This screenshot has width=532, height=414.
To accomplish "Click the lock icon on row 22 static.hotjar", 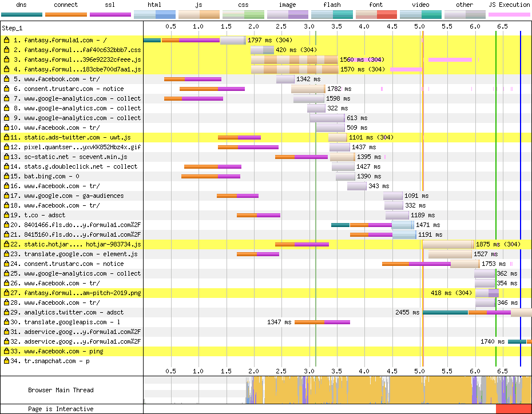I will tap(6, 245).
